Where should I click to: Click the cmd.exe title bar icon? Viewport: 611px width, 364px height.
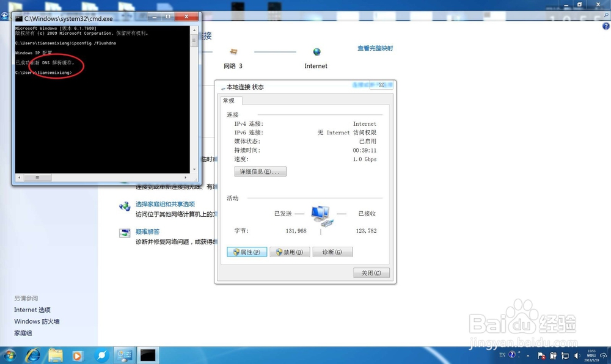(x=19, y=18)
